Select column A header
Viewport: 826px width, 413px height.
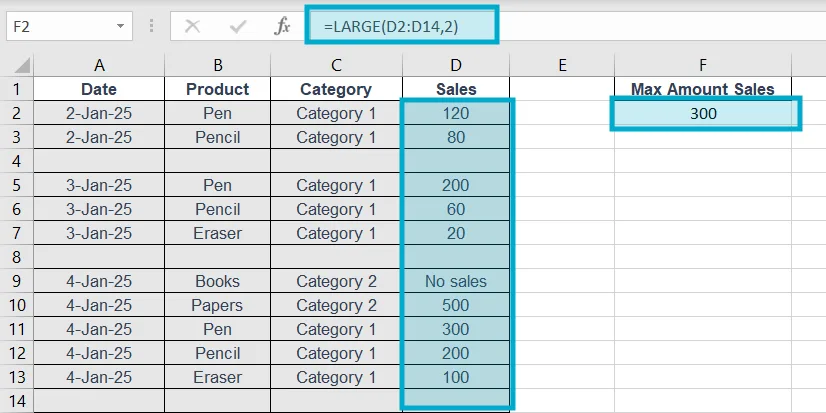[x=99, y=66]
